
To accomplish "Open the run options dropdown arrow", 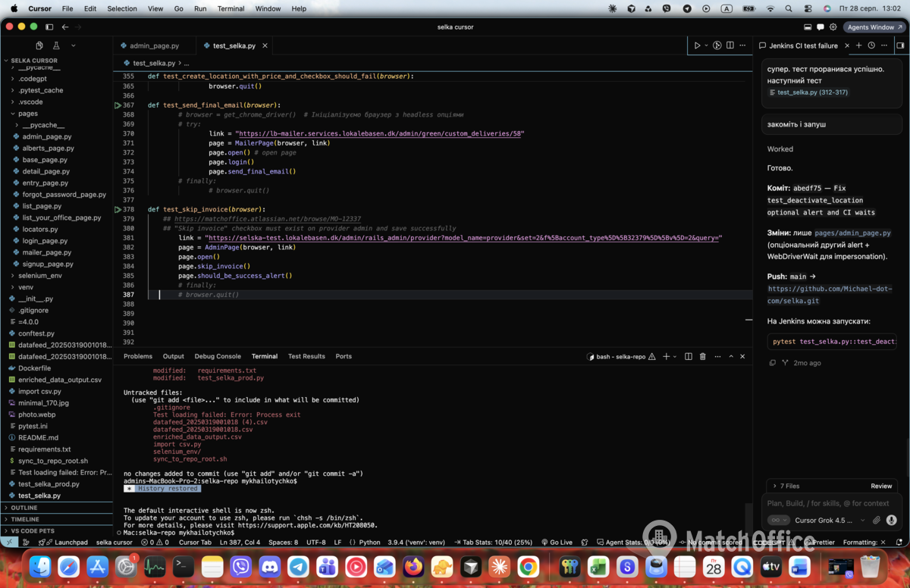I will coord(705,45).
